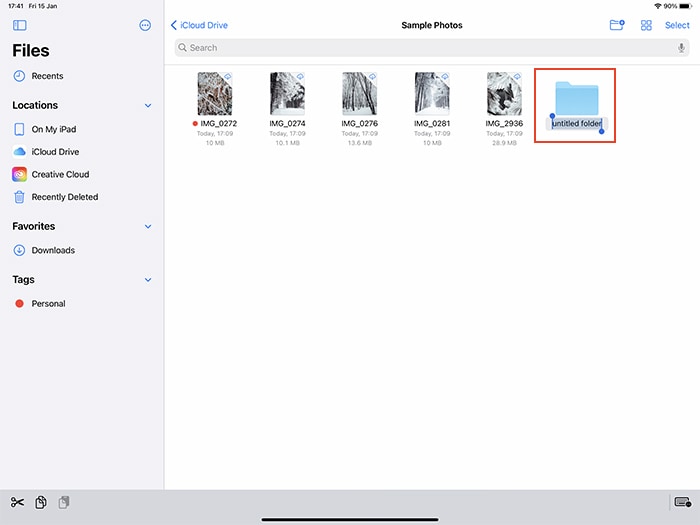Open the sidebar more options ellipsis
Viewport: 700px width, 525px height.
[145, 25]
